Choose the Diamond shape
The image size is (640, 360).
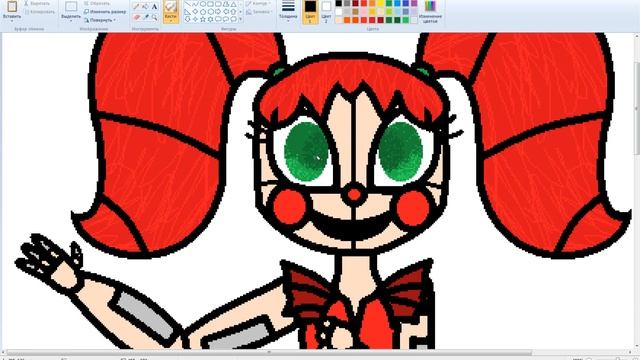(x=196, y=12)
